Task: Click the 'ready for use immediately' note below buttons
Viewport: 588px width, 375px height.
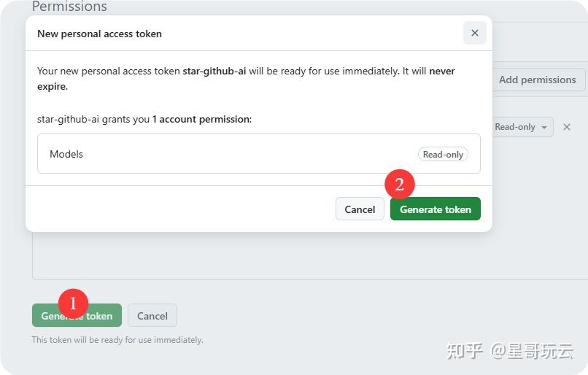Action: [117, 340]
